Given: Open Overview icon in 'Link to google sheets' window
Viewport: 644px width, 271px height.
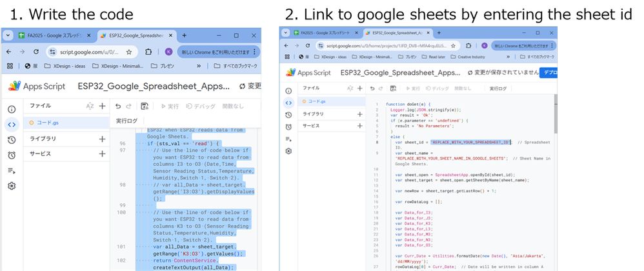Looking at the screenshot, I should [288, 91].
